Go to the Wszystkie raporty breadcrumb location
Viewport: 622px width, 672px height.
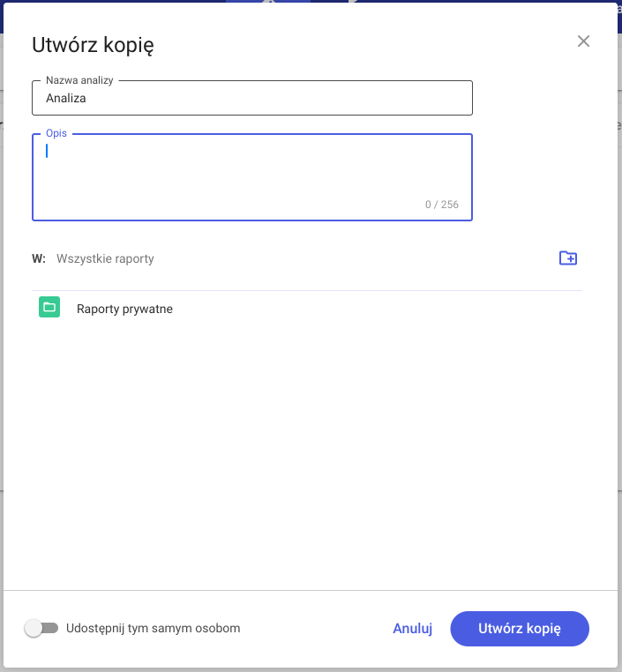[105, 258]
